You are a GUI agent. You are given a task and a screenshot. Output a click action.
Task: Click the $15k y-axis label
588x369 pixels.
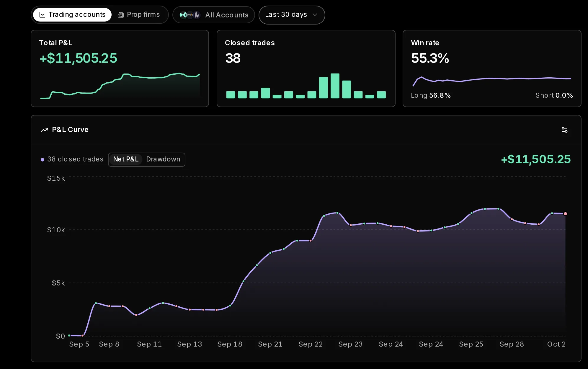56,178
